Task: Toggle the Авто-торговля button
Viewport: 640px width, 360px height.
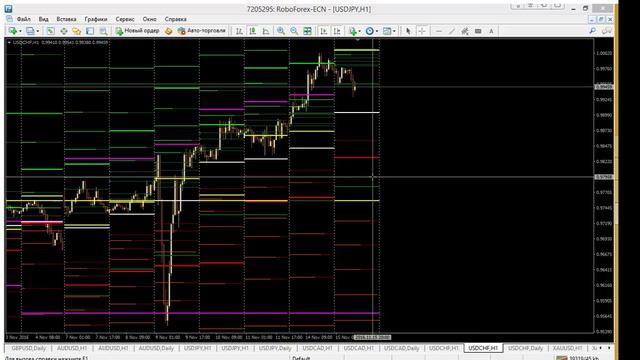Action: pyautogui.click(x=202, y=31)
